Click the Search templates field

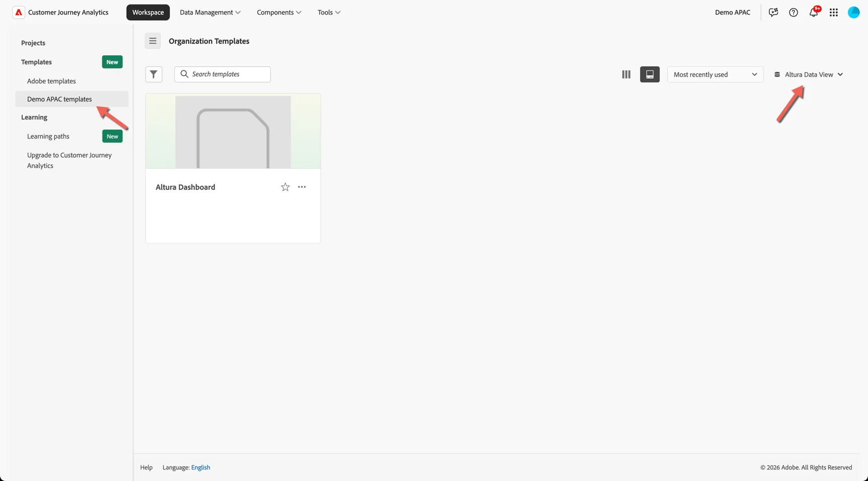(223, 74)
